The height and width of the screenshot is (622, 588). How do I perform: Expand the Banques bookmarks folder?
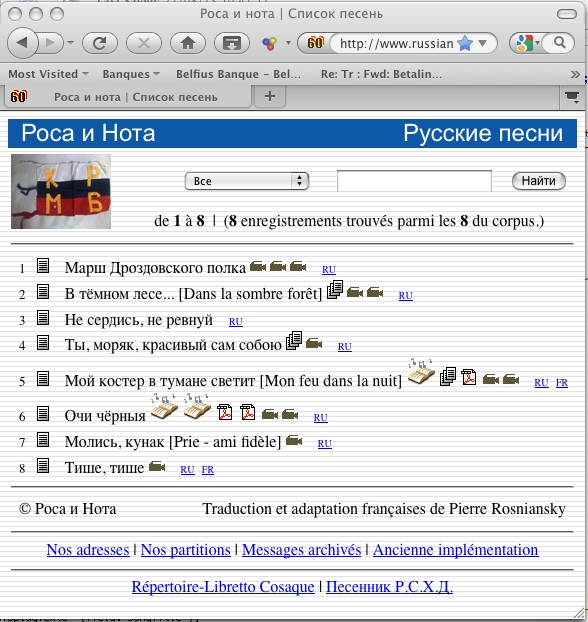(x=131, y=74)
